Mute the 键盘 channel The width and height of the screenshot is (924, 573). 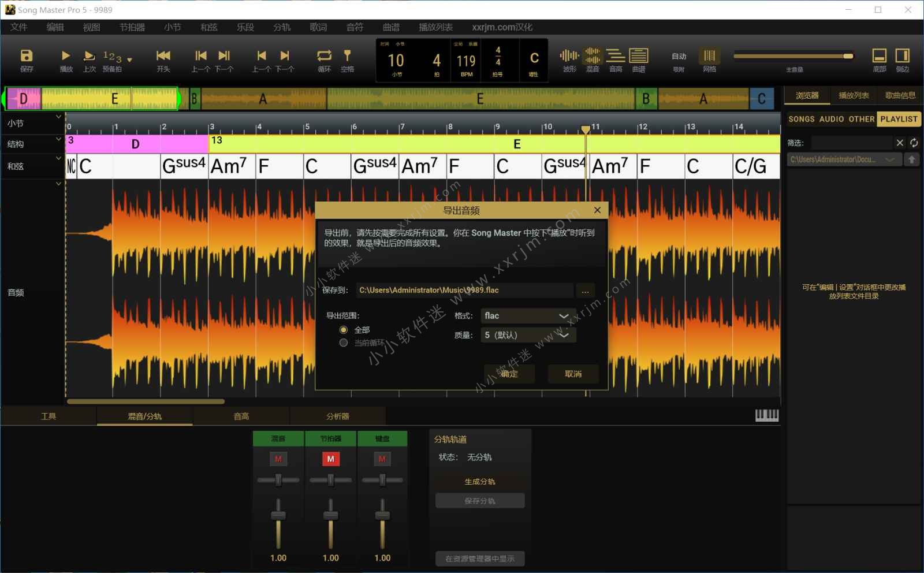tap(382, 459)
